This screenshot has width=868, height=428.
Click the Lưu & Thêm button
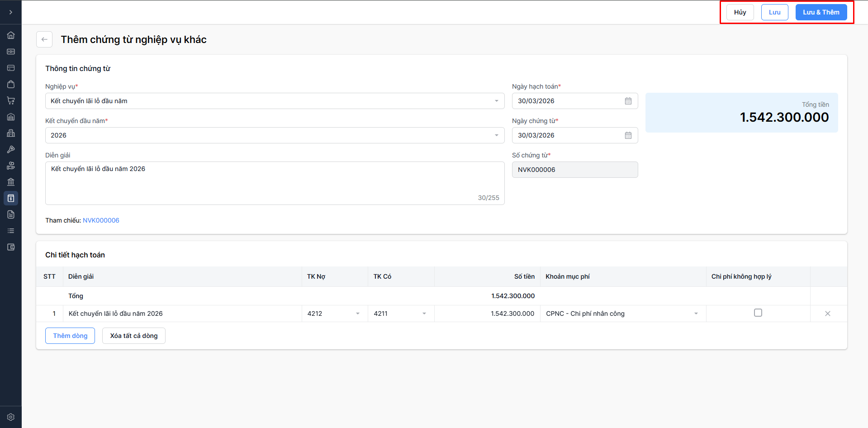[821, 12]
